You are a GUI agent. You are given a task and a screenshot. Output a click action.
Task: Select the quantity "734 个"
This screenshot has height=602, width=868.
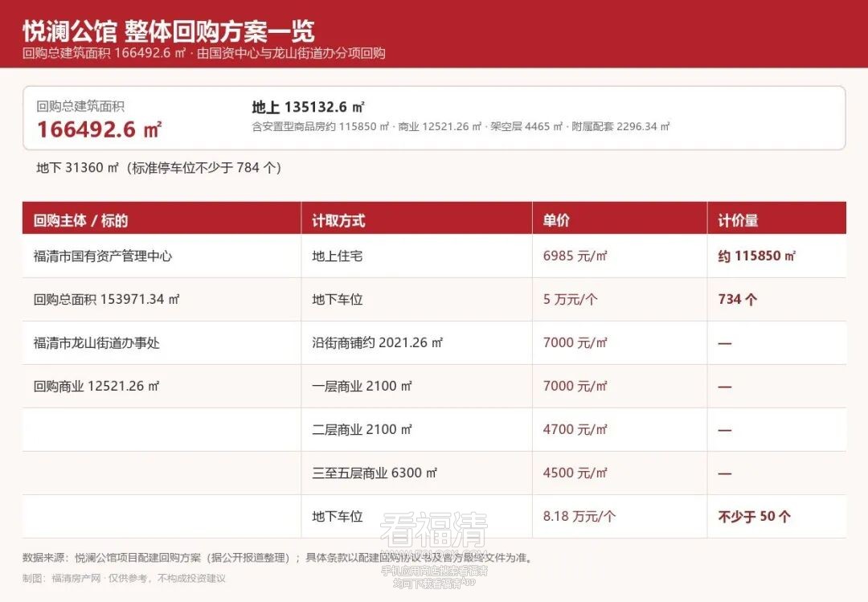click(x=737, y=300)
